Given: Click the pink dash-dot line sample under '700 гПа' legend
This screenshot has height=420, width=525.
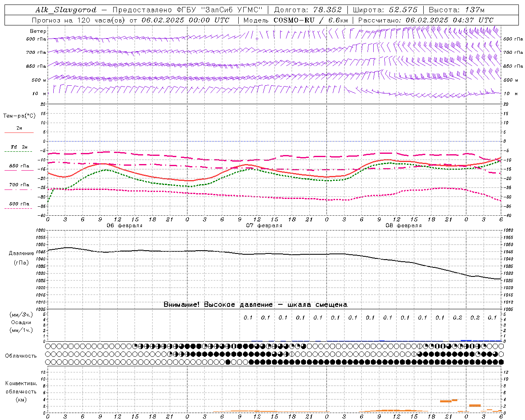Looking at the screenshot, I should tap(19, 189).
